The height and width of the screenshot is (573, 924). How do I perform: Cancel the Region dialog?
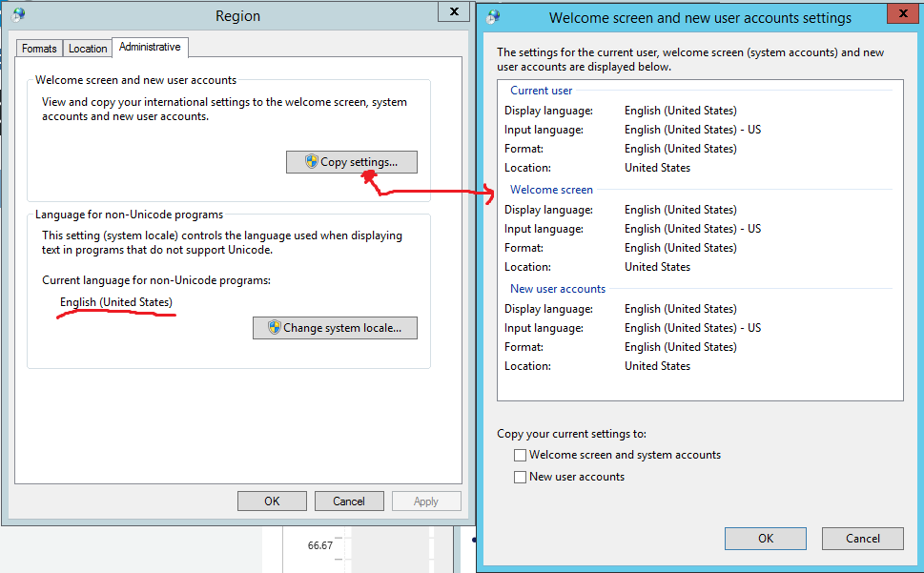coord(349,501)
